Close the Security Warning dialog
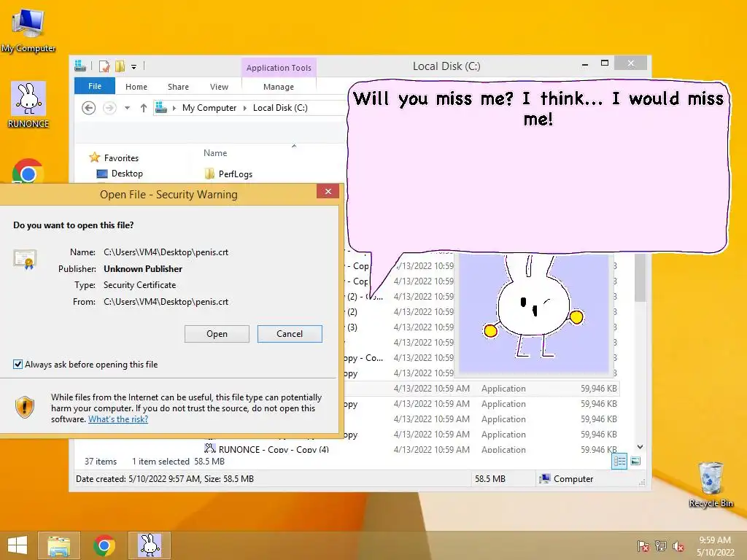Image resolution: width=747 pixels, height=560 pixels. [x=328, y=192]
